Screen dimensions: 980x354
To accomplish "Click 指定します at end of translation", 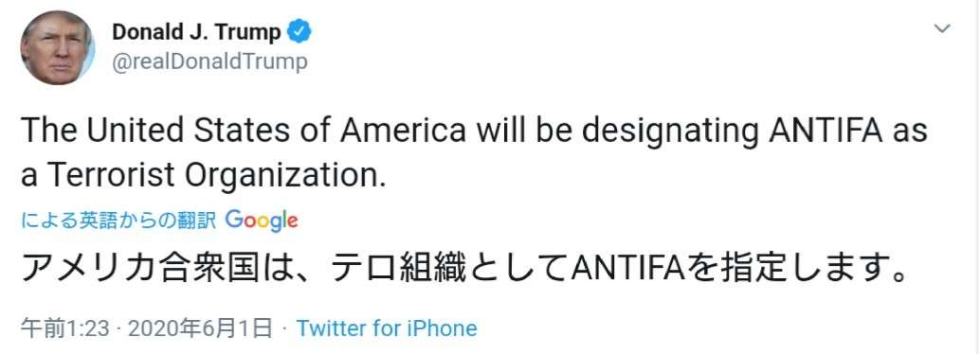I will pyautogui.click(x=810, y=273).
